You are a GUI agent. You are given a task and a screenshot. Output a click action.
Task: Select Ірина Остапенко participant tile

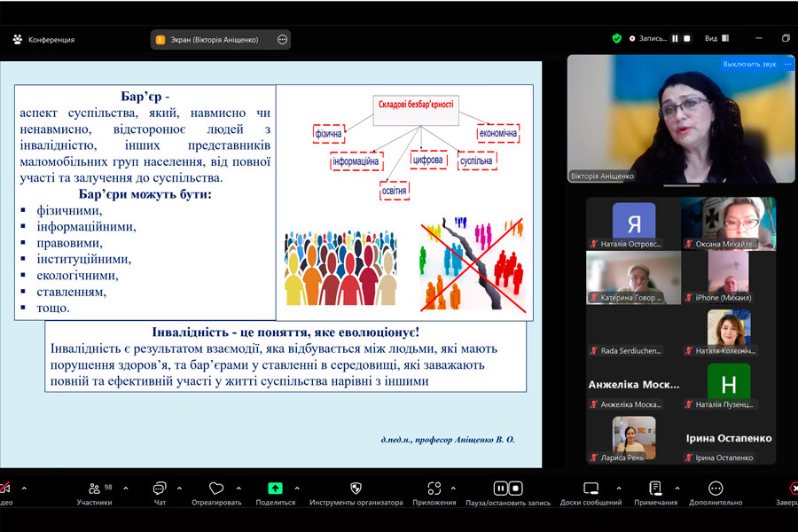click(729, 438)
